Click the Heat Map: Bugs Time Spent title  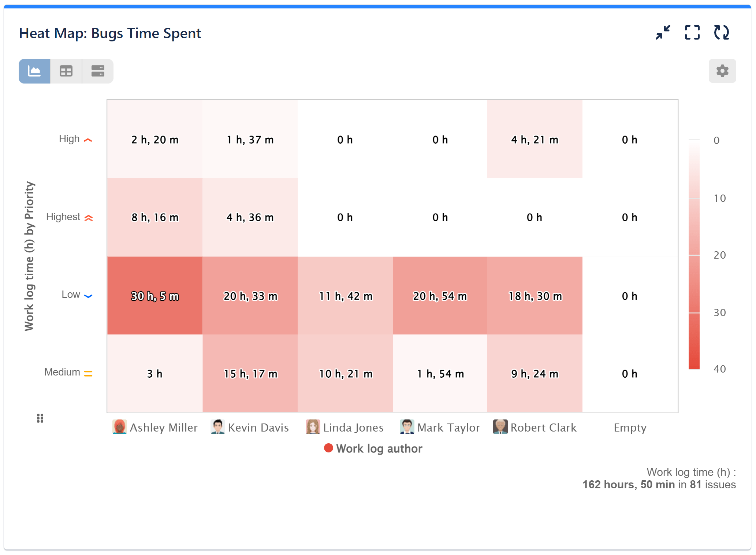click(x=110, y=33)
